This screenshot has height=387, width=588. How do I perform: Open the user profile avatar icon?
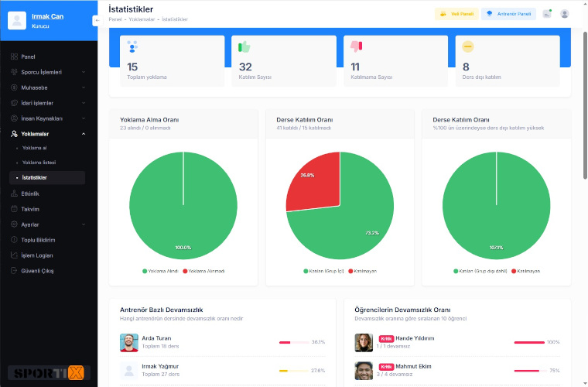click(x=564, y=14)
